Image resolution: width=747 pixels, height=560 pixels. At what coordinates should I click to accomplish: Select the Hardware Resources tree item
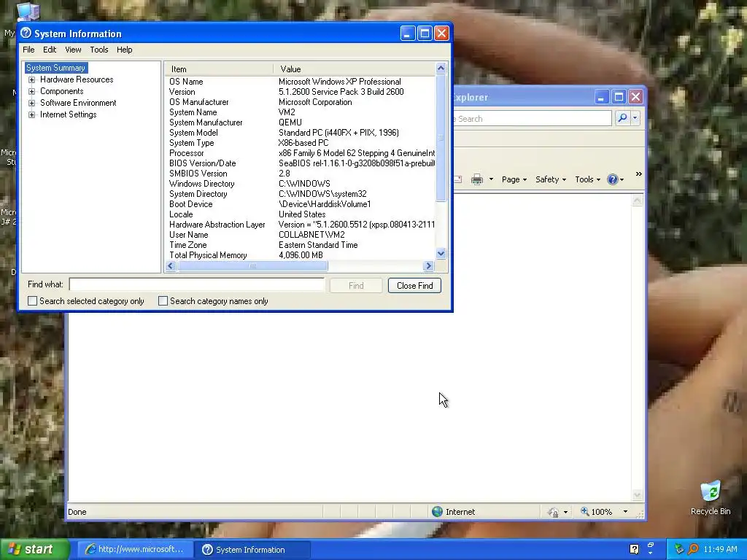[x=77, y=79]
